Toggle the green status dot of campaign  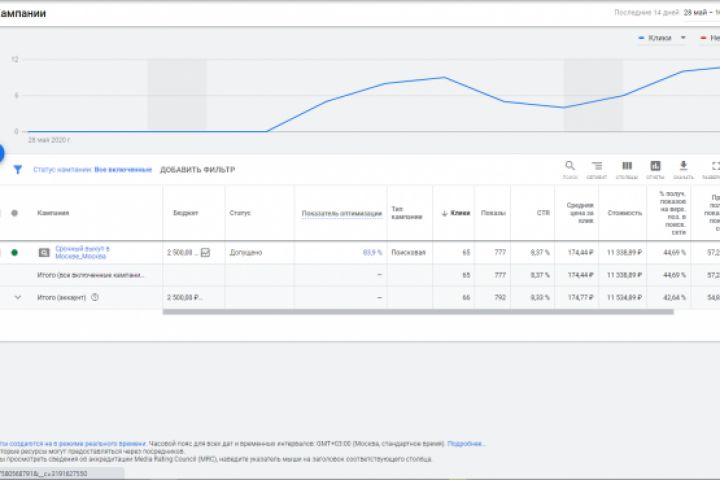tap(14, 252)
